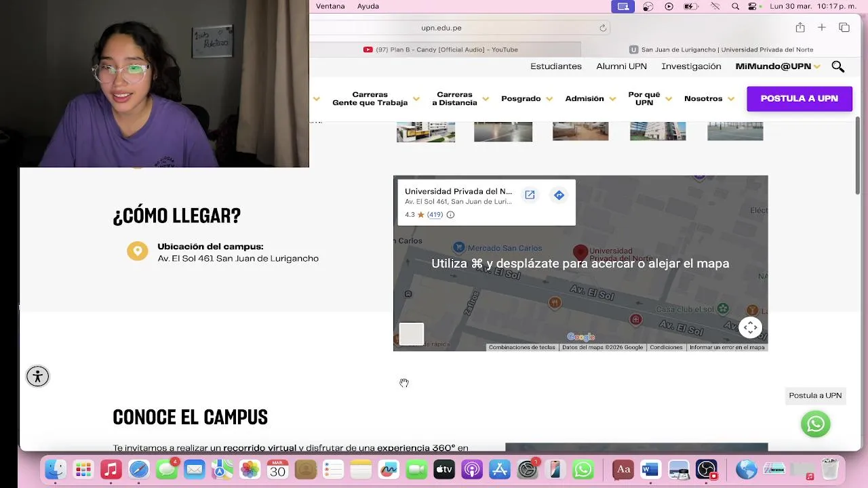Open Photos app in the Dock
Screen dimensions: 868x488
[x=250, y=469]
